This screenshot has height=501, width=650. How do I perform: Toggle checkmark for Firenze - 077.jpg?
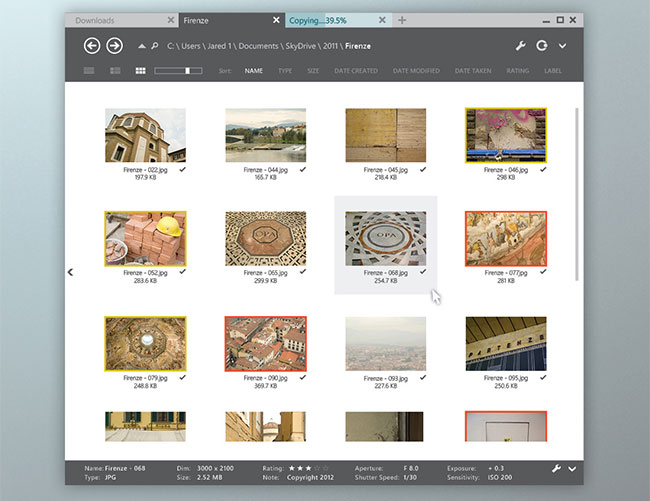pyautogui.click(x=543, y=271)
